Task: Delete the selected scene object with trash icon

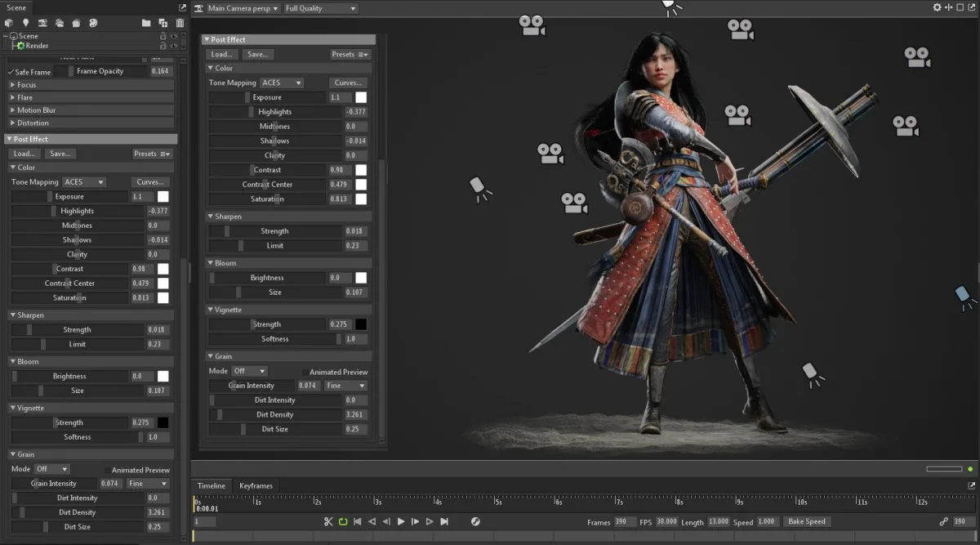Action: [x=180, y=23]
